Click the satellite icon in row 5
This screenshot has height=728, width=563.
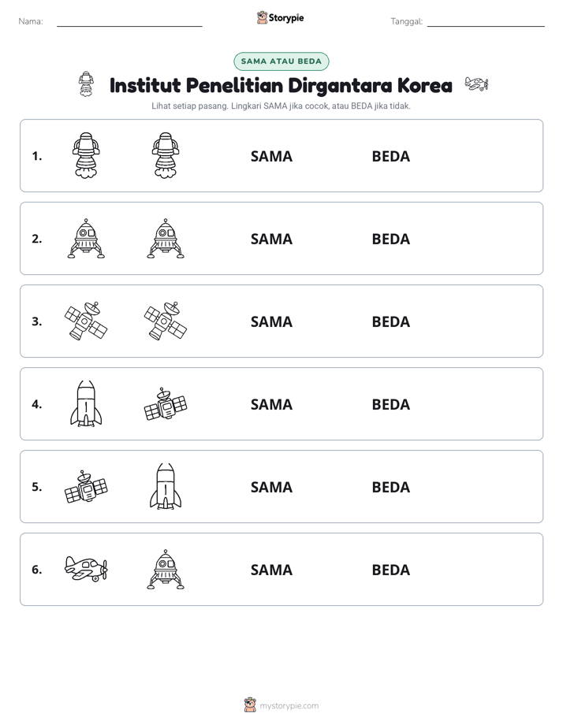pyautogui.click(x=86, y=487)
